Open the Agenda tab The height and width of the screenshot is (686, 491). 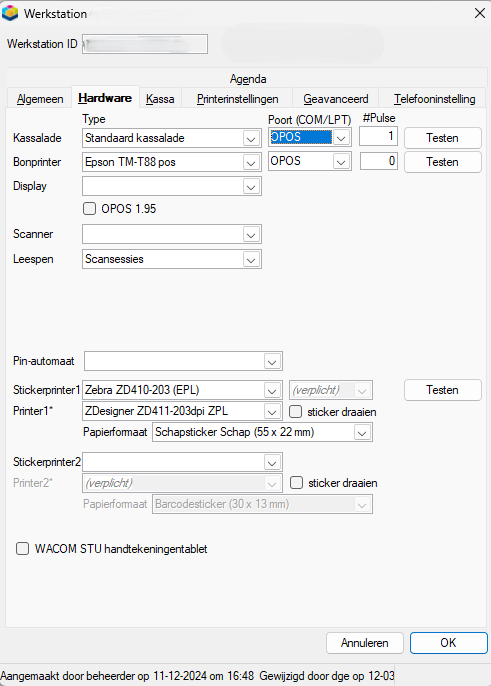click(x=248, y=79)
